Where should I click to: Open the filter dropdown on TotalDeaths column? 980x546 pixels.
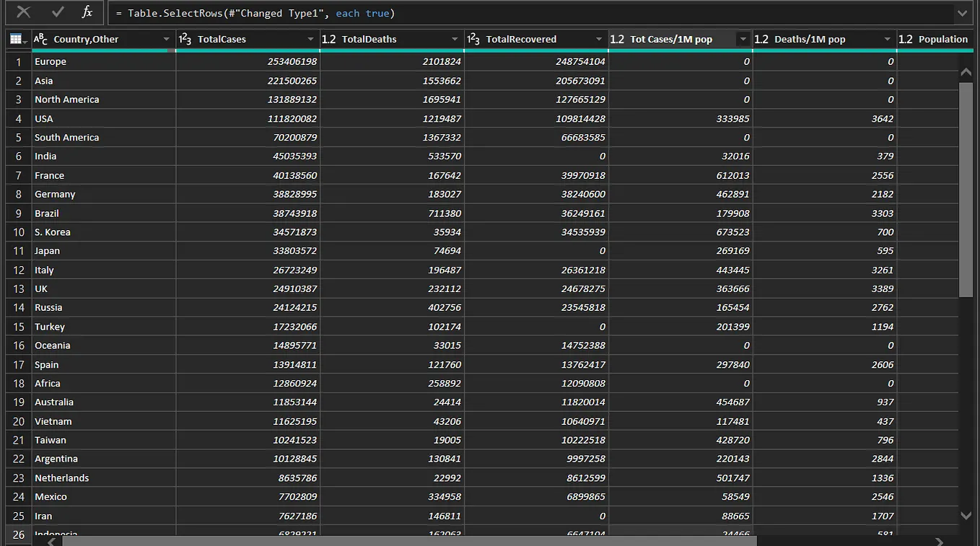coord(453,39)
